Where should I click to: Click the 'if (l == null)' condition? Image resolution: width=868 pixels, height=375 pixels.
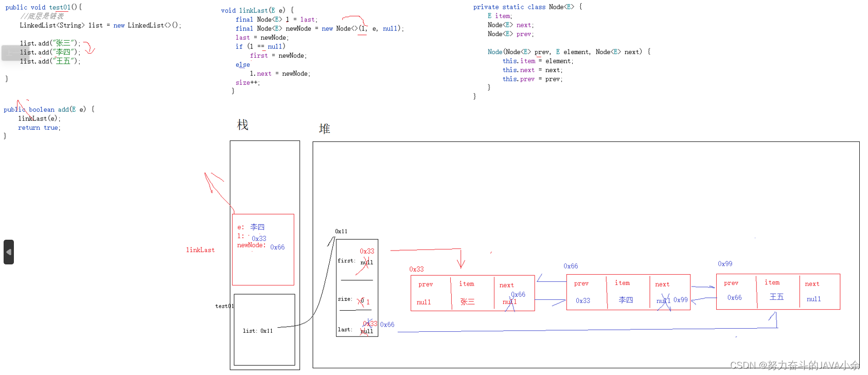[x=260, y=46]
